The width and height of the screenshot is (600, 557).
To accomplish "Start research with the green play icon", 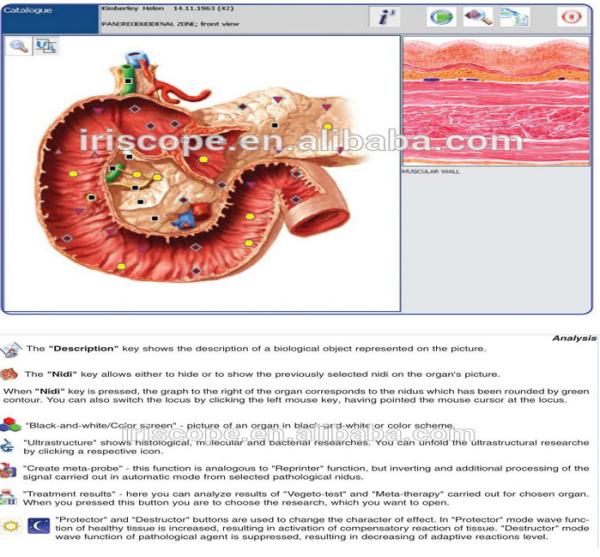I will pyautogui.click(x=441, y=17).
